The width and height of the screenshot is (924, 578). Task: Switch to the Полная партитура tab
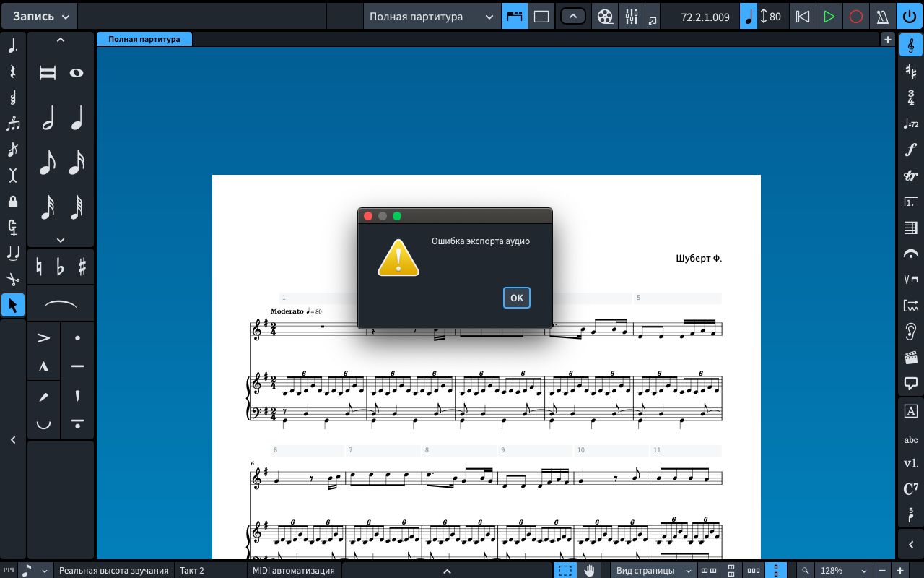pyautogui.click(x=144, y=39)
